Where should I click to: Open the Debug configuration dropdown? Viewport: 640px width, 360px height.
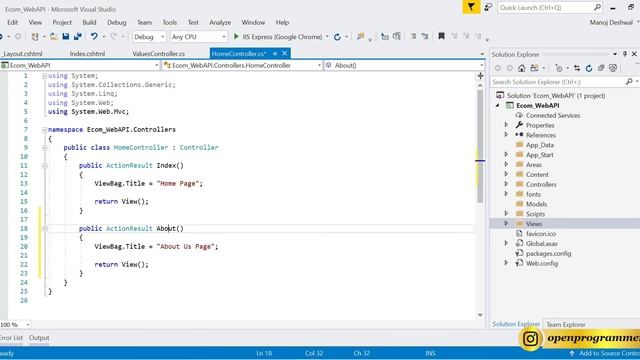point(149,37)
